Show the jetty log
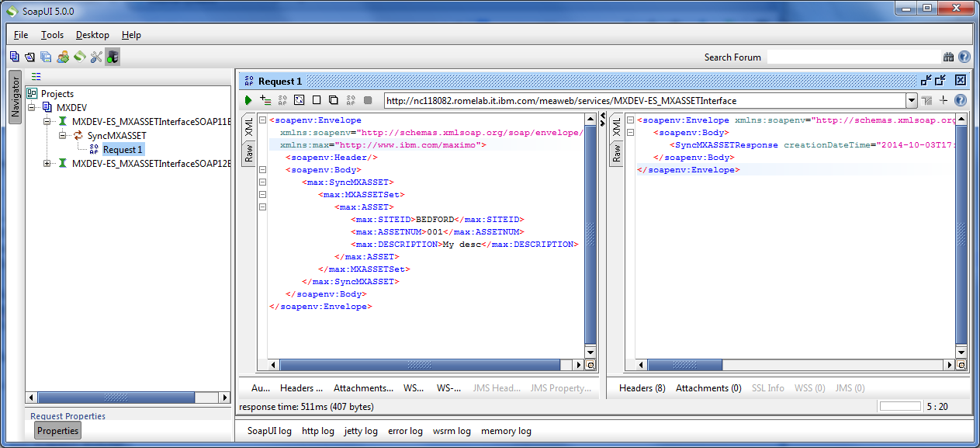This screenshot has width=980, height=448. pyautogui.click(x=361, y=431)
